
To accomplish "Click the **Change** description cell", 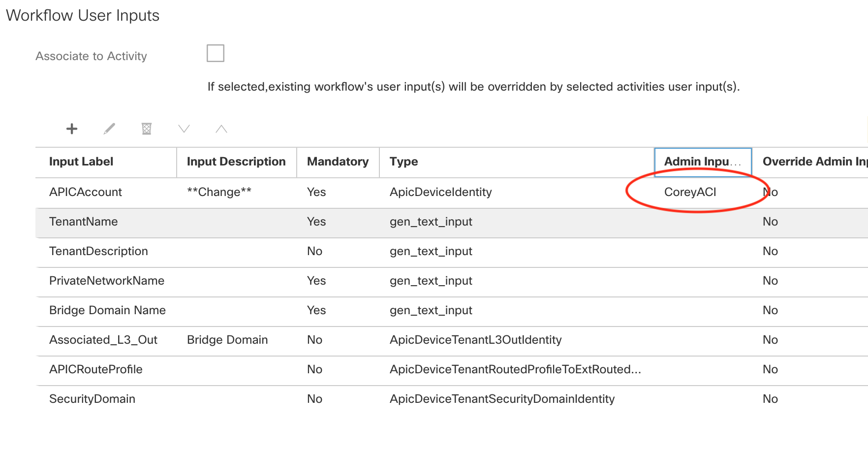I will pos(219,192).
